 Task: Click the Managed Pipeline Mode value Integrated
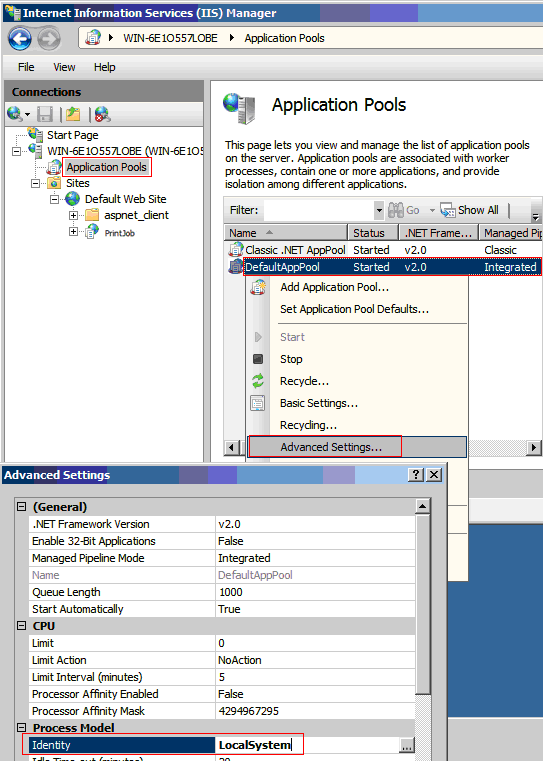coord(244,558)
